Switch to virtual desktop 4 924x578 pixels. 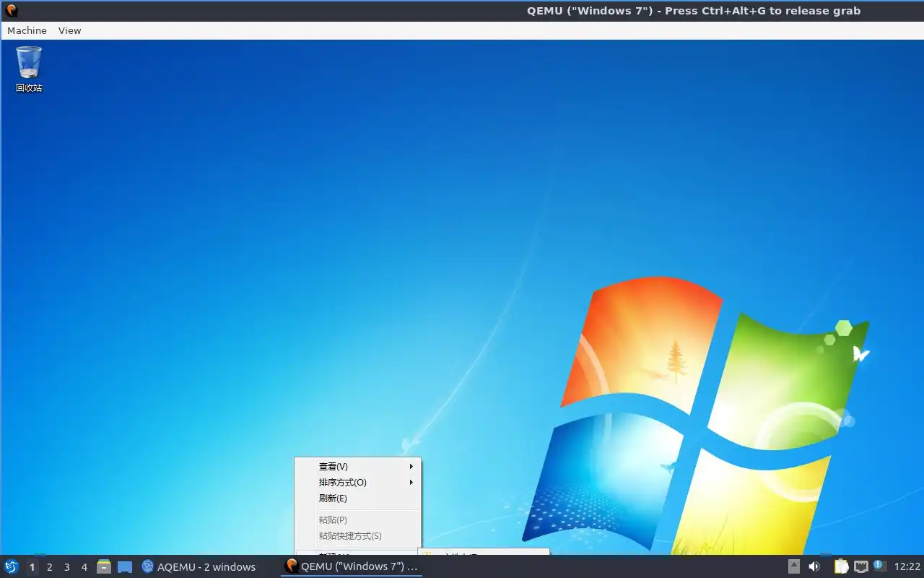click(x=84, y=567)
